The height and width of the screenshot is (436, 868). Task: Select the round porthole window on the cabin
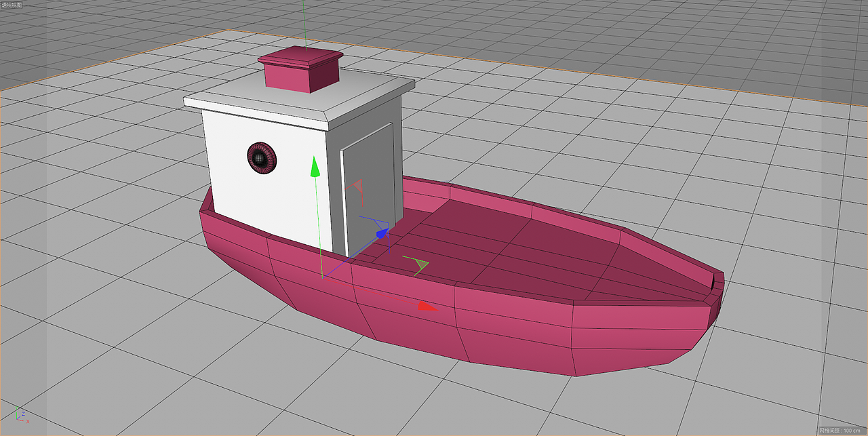click(262, 158)
